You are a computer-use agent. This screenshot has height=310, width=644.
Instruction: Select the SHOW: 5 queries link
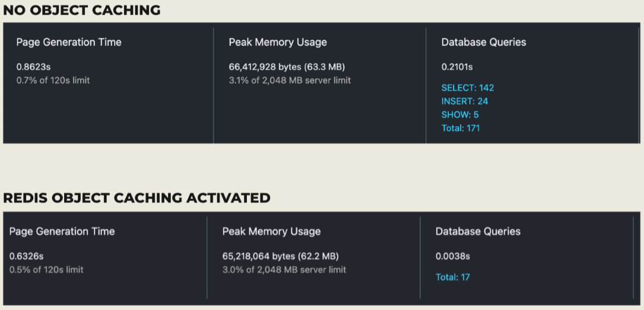(460, 115)
